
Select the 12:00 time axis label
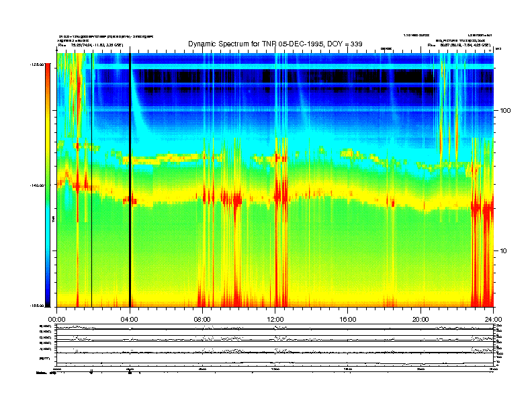click(x=275, y=320)
